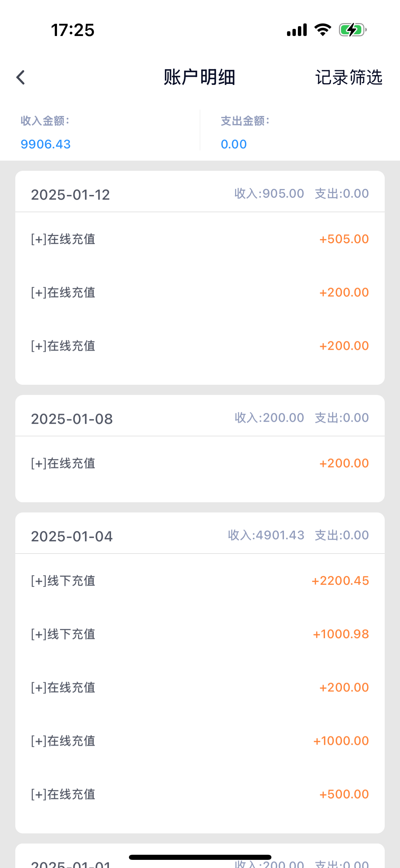Open the 2025-01-08 +200.00 recharge record
The height and width of the screenshot is (868, 400).
click(200, 463)
